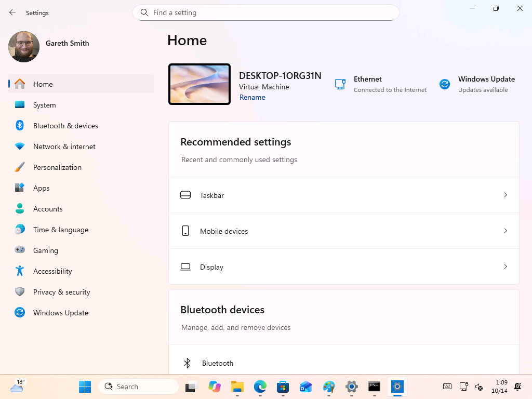Click the Gaming controller icon
The image size is (532, 399).
click(x=20, y=250)
